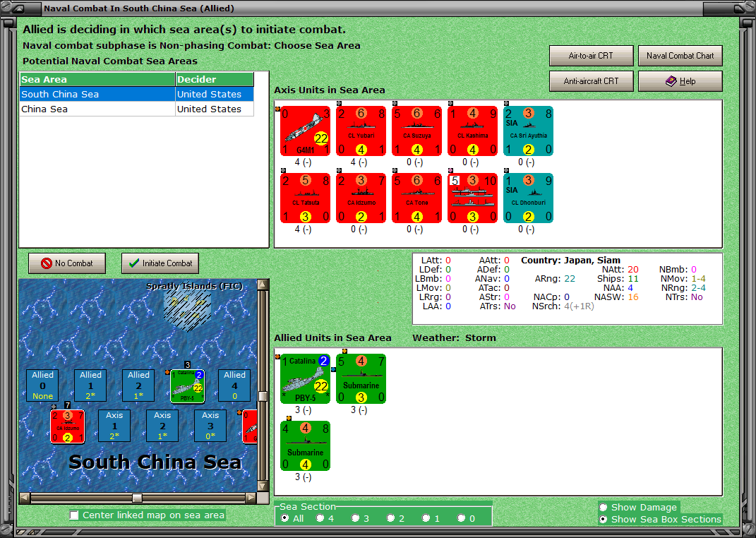Select the CL Dhonburi Siamese counter
Screen dimensions: 756x538
(529, 198)
